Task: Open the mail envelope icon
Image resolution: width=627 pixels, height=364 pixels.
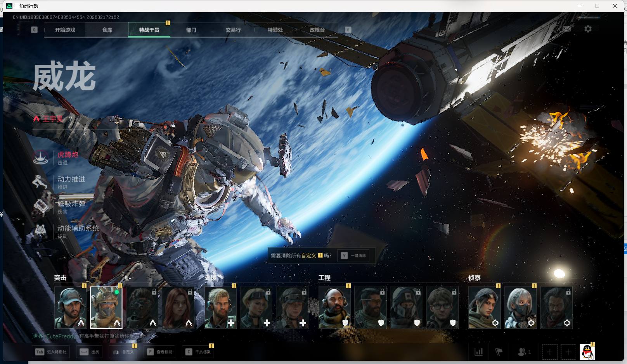Action: pos(566,29)
